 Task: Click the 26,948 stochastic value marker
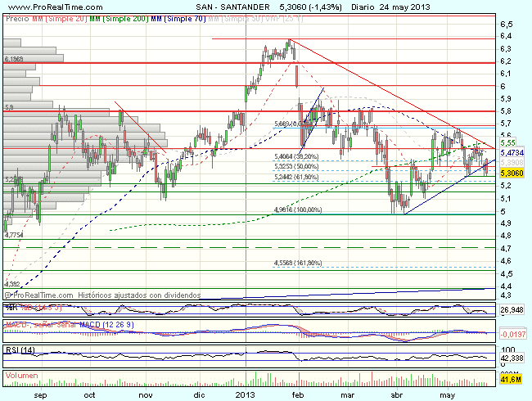(x=512, y=311)
